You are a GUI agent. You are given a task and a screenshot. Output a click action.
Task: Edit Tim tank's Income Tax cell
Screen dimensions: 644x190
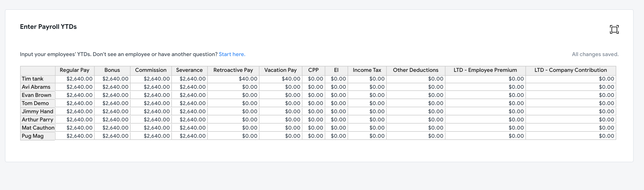[367, 79]
